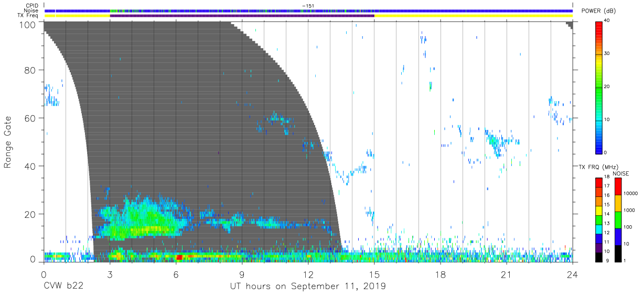Viewport: 644px width, 297px height.
Task: Click the 'CPID' row label
Action: pos(33,6)
